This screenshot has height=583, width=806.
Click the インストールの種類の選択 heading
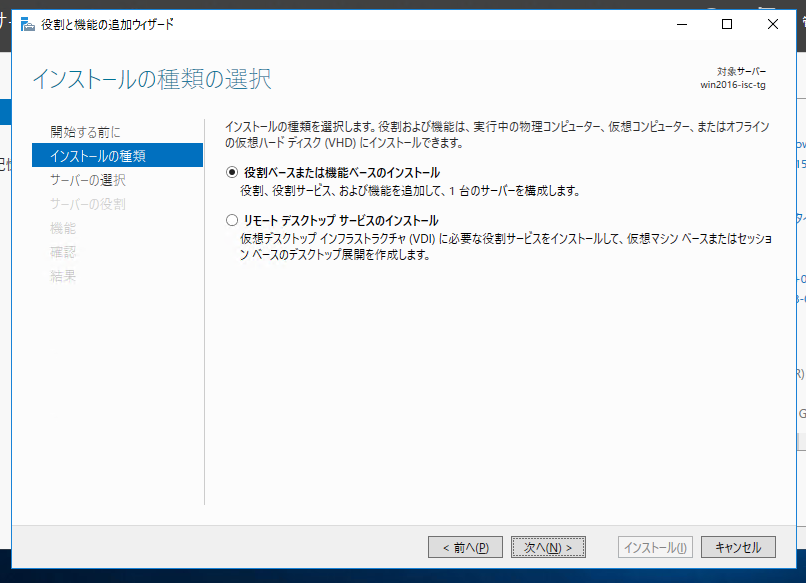[152, 79]
